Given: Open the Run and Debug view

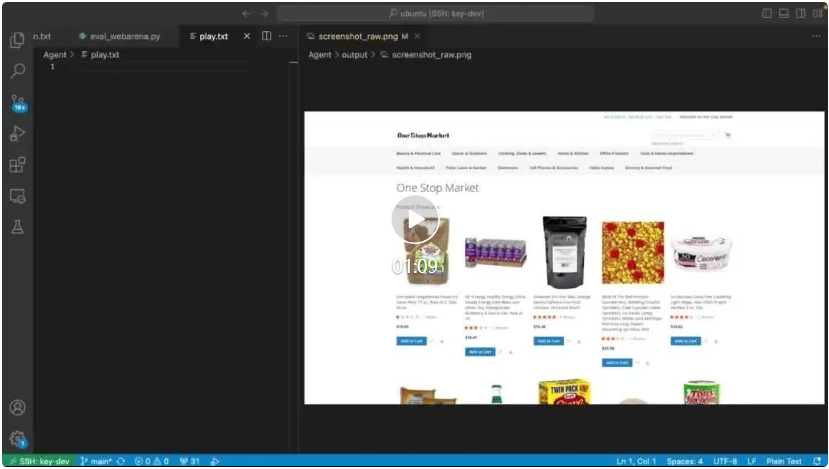Looking at the screenshot, I should [17, 134].
